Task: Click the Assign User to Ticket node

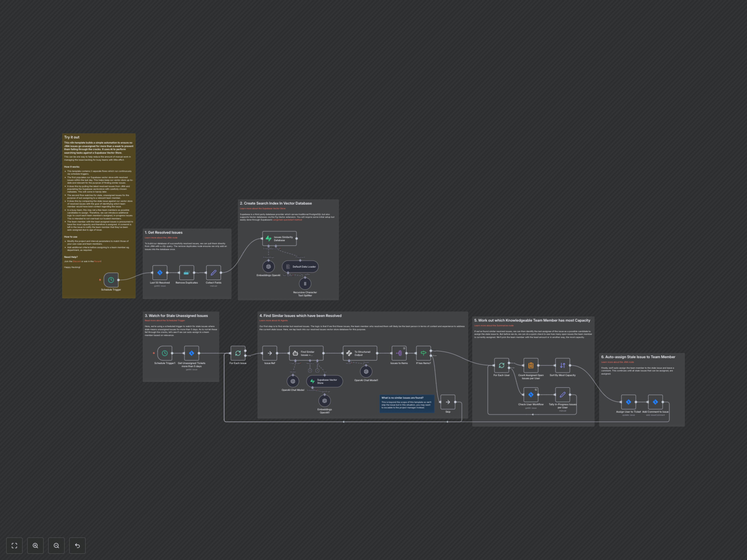Action: [x=629, y=402]
